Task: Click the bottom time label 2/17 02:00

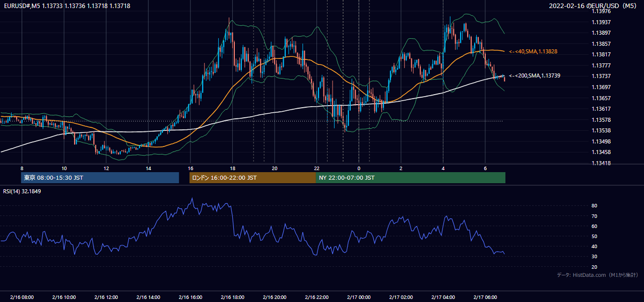Action: 401,297
